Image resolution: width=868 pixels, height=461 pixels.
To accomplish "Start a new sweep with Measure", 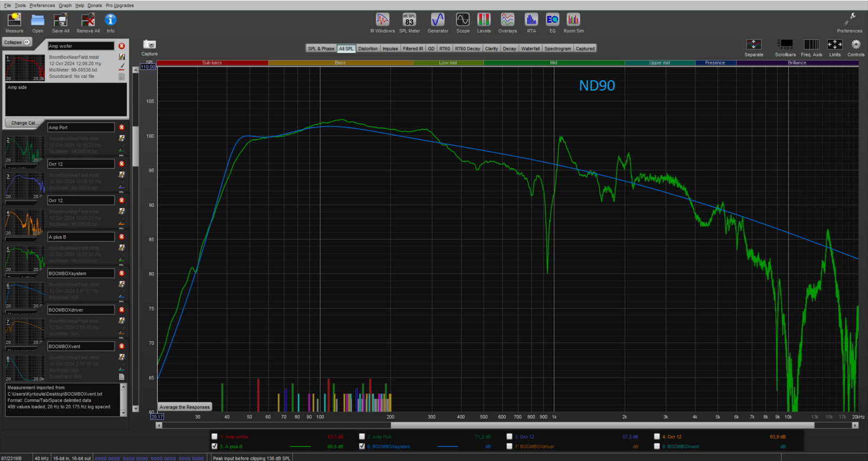I will point(14,23).
